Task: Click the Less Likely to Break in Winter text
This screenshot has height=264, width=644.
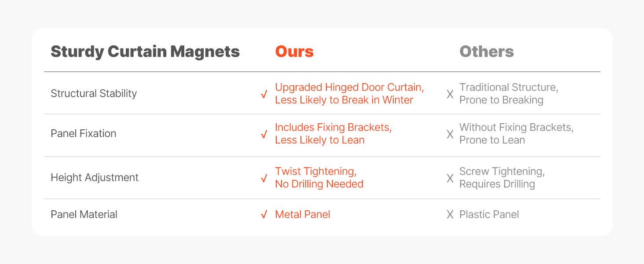Action: (344, 100)
